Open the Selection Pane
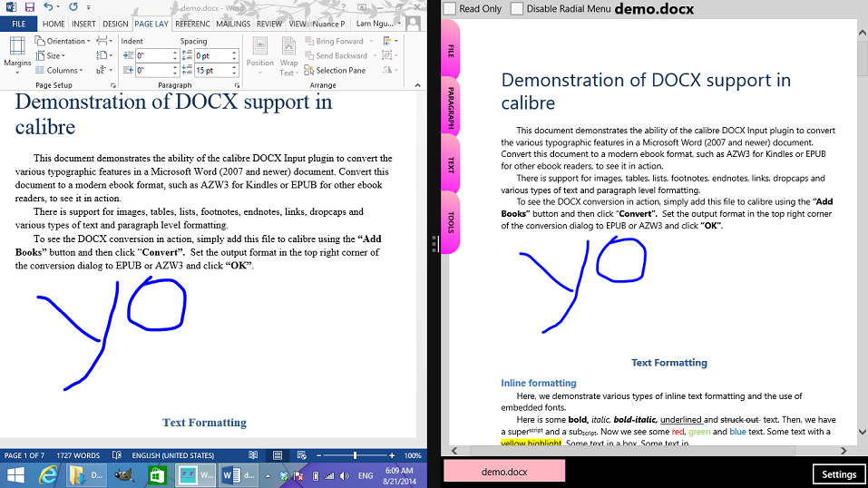 (335, 71)
